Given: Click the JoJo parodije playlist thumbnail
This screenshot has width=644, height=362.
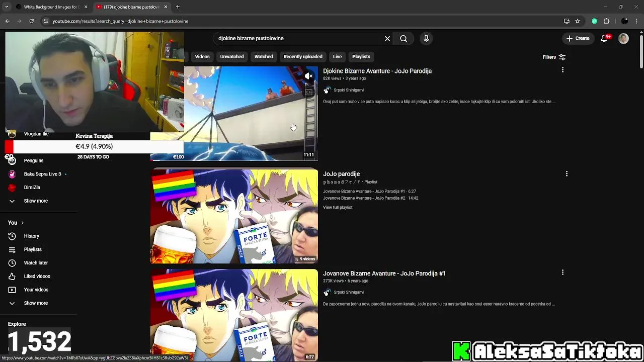Looking at the screenshot, I should pos(234,216).
